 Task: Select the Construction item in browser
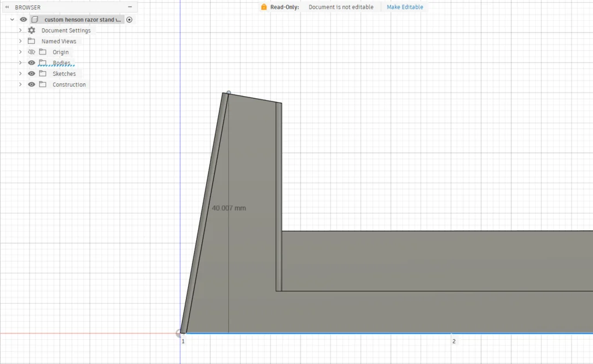pyautogui.click(x=69, y=84)
